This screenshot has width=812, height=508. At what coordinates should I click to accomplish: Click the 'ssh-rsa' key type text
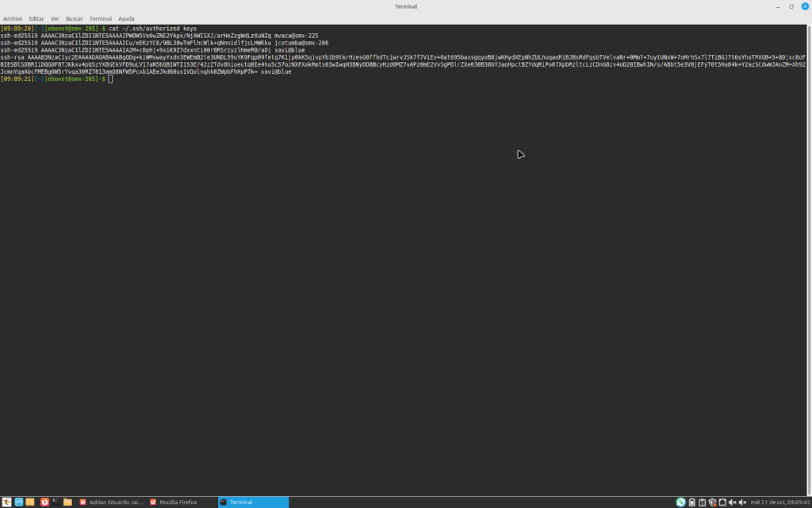[x=13, y=57]
